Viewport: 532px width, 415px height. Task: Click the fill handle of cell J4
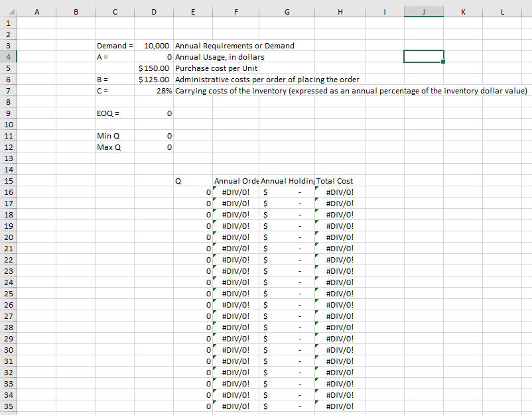pos(443,62)
